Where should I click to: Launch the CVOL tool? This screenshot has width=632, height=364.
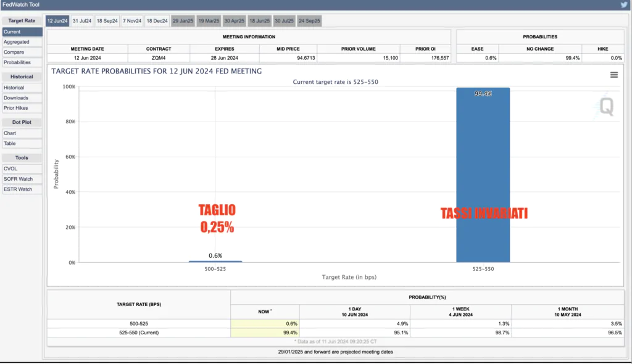pos(22,168)
